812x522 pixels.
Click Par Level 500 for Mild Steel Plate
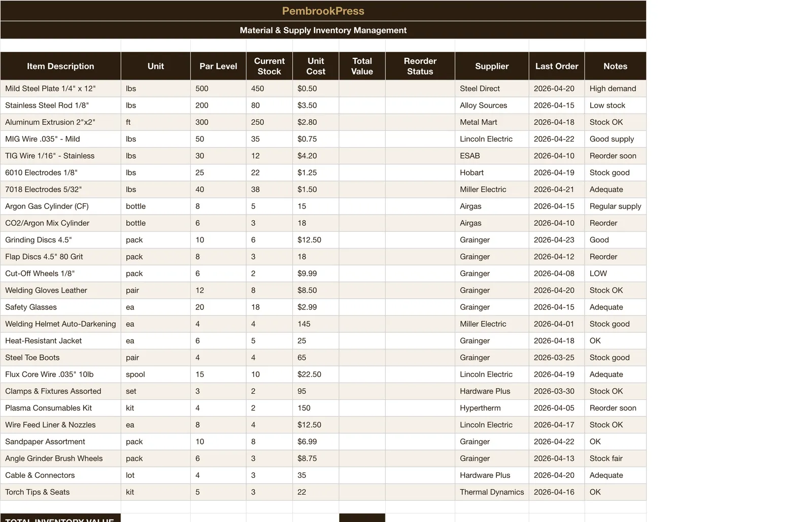pos(218,88)
